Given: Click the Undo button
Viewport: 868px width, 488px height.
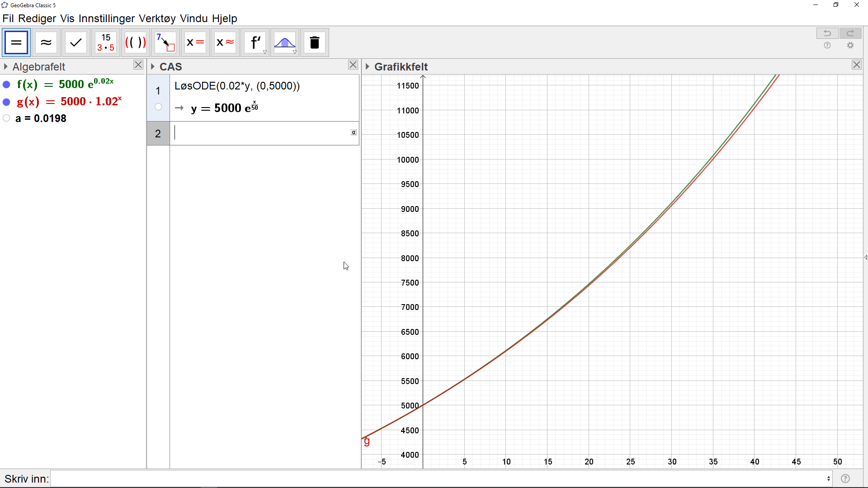Looking at the screenshot, I should click(x=827, y=33).
